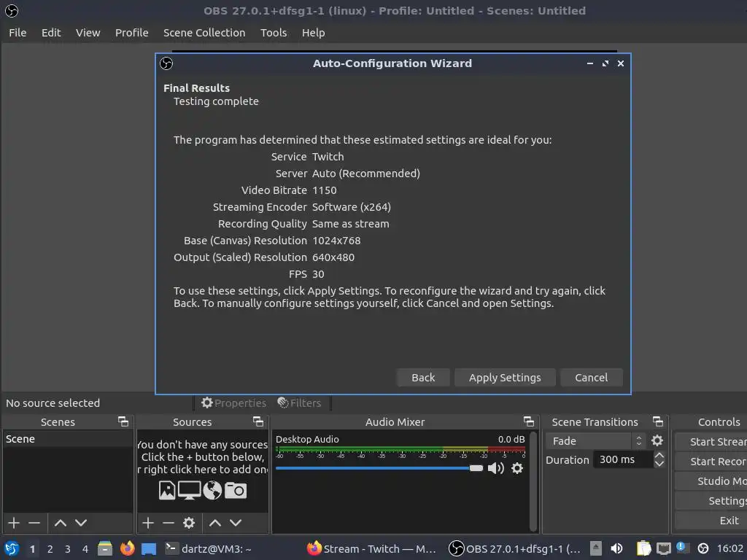Move source up arrow

tap(215, 523)
